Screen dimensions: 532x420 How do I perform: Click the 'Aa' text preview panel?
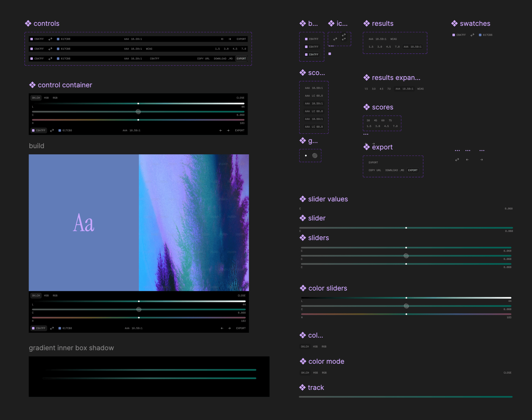point(84,223)
